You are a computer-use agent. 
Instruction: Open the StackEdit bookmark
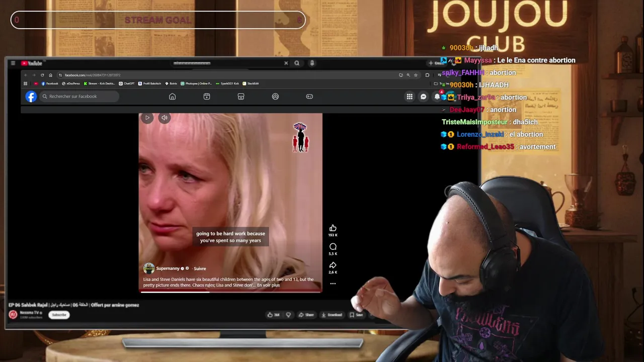coord(251,83)
